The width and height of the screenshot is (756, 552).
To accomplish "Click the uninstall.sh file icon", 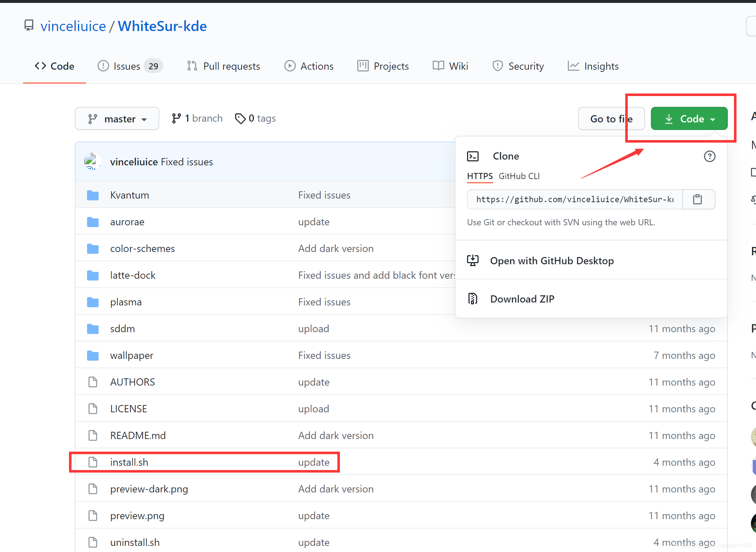I will point(93,542).
